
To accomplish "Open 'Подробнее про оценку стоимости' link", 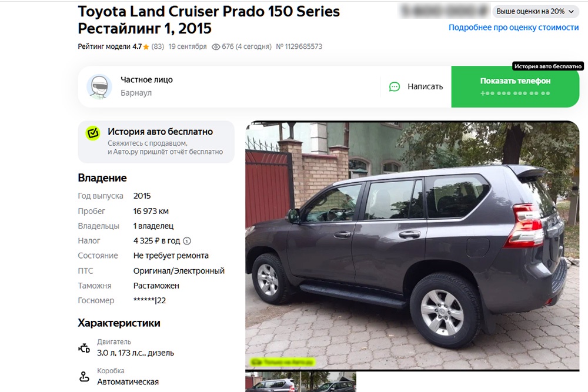I will (x=513, y=28).
